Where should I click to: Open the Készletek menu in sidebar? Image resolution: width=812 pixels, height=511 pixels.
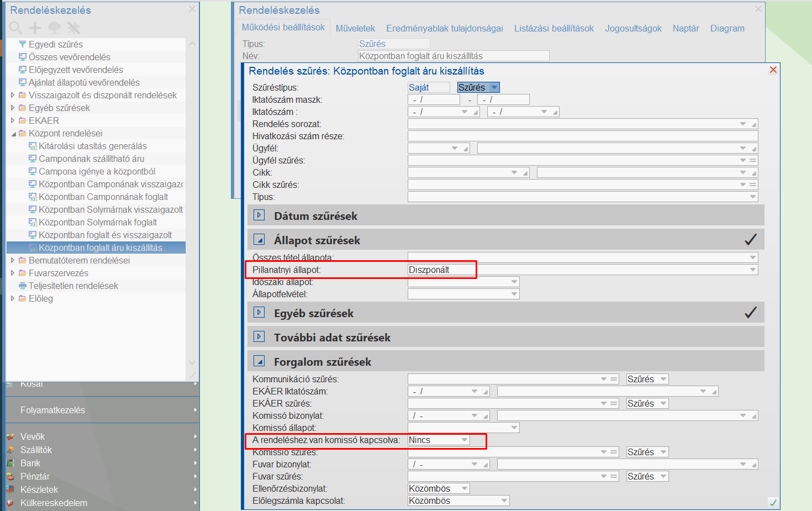pyautogui.click(x=39, y=489)
